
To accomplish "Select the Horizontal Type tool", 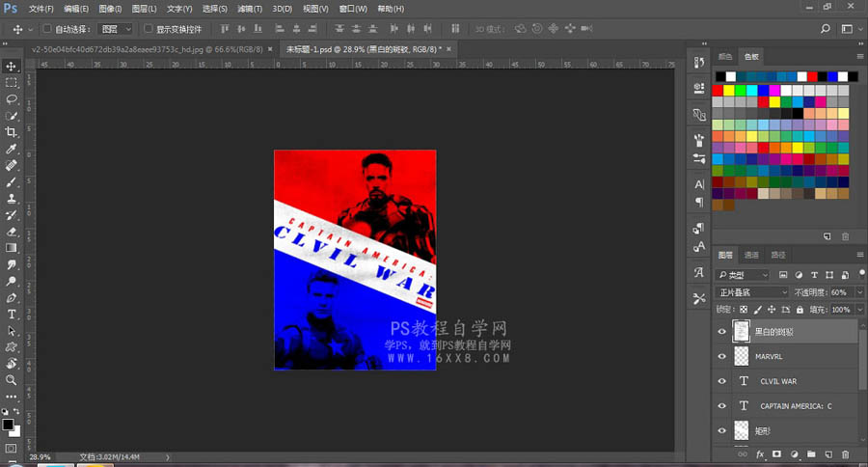I will pos(11,315).
